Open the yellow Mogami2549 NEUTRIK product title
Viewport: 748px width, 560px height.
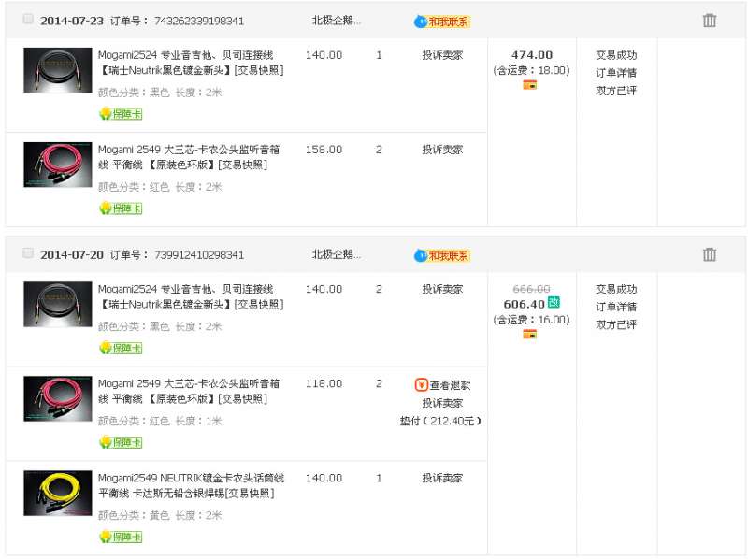(x=191, y=485)
